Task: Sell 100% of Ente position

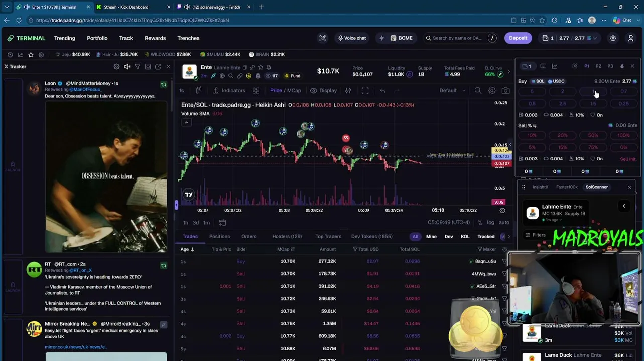Action: [x=624, y=135]
